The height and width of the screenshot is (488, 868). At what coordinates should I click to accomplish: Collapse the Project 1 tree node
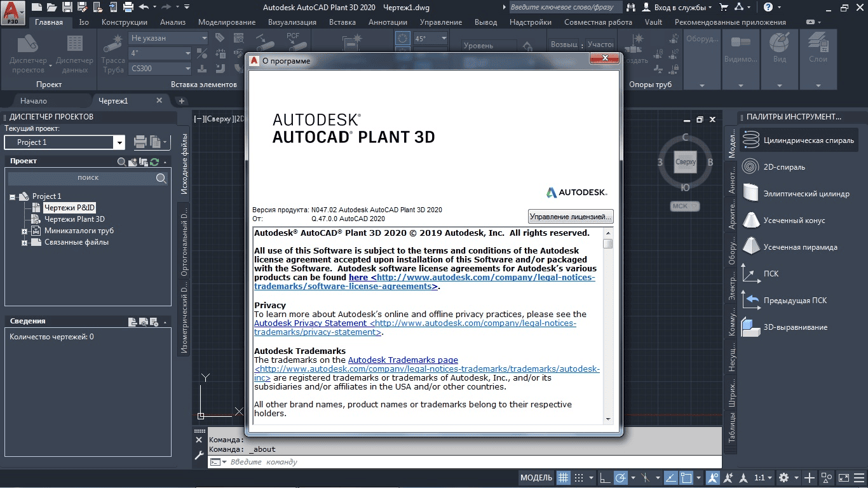(12, 196)
